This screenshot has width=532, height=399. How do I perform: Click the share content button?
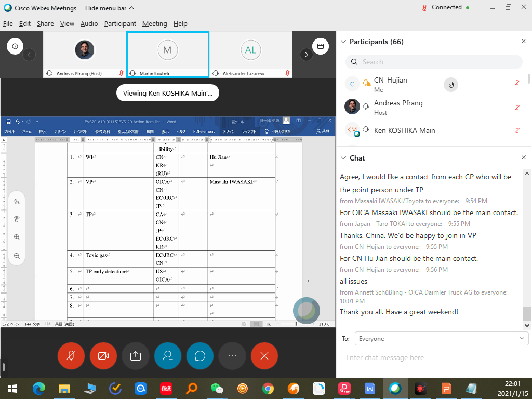(x=136, y=356)
